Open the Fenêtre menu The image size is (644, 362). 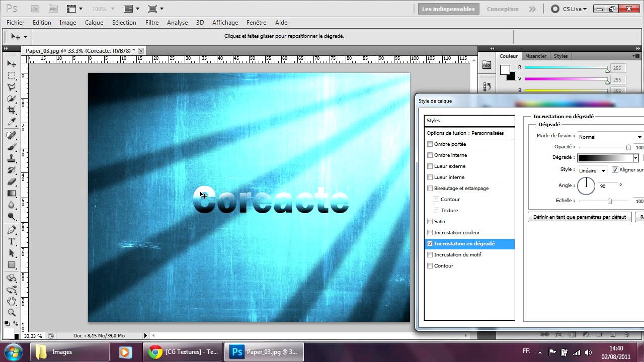(x=257, y=23)
